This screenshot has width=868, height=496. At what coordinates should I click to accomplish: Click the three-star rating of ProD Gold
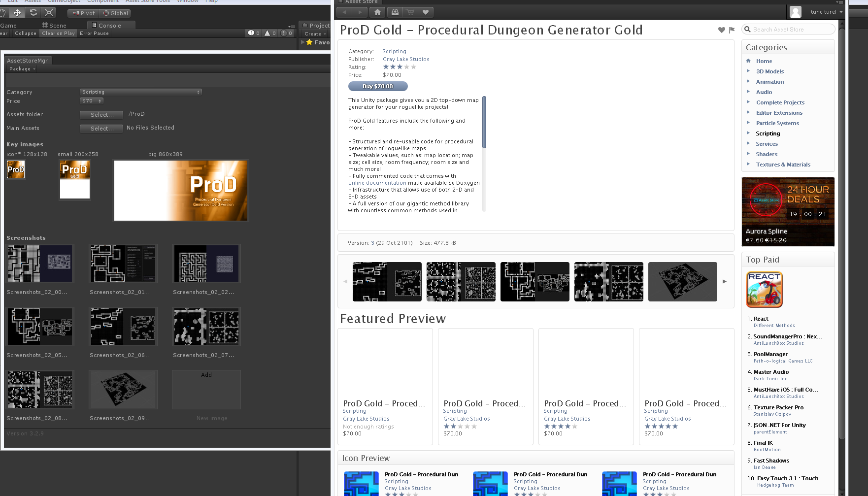point(400,67)
